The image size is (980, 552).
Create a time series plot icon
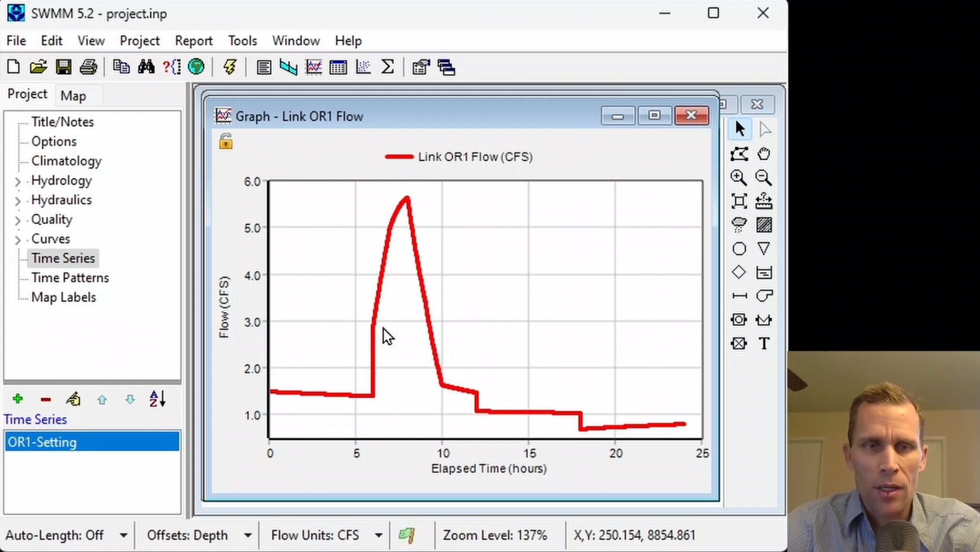(x=313, y=67)
